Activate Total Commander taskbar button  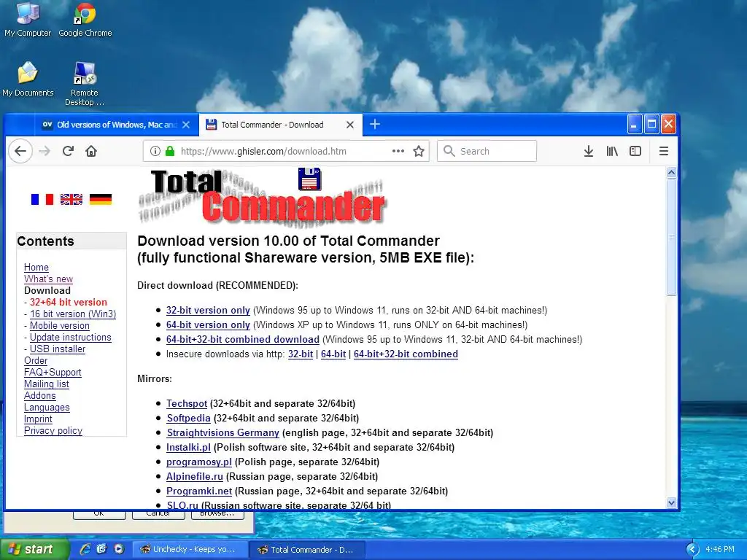307,550
